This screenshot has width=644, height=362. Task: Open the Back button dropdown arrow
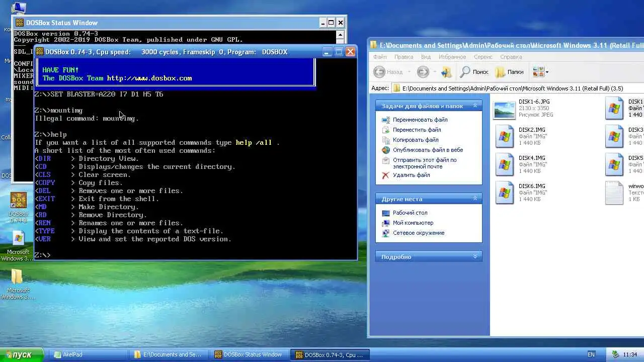(410, 72)
